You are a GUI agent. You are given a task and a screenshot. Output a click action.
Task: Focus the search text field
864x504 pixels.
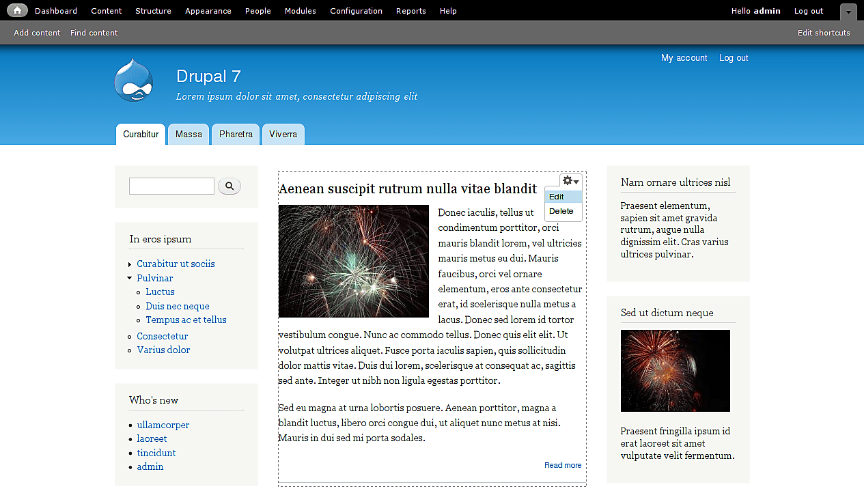pos(171,186)
